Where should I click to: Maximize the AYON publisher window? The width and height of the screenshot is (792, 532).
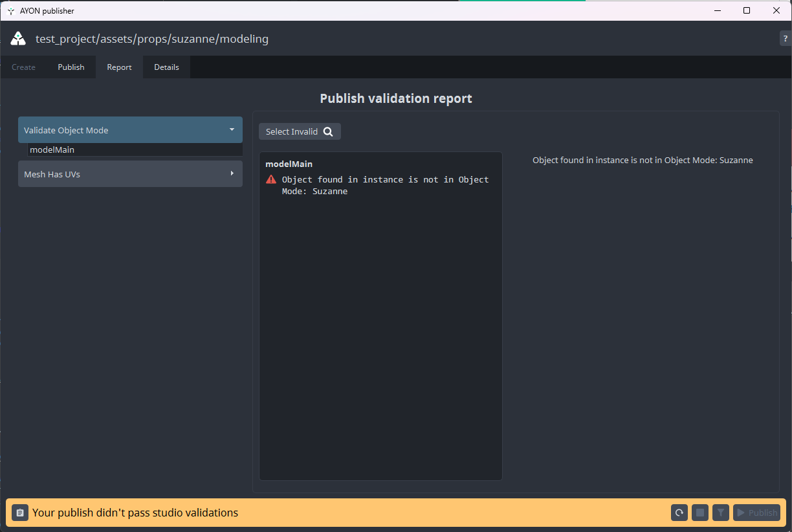click(747, 10)
